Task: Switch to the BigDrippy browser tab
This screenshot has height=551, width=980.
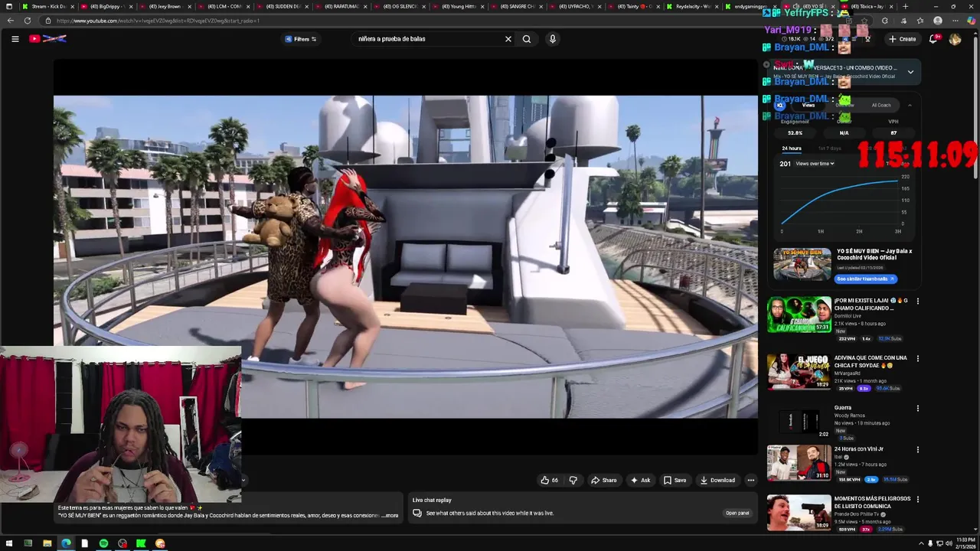Action: 106,6
